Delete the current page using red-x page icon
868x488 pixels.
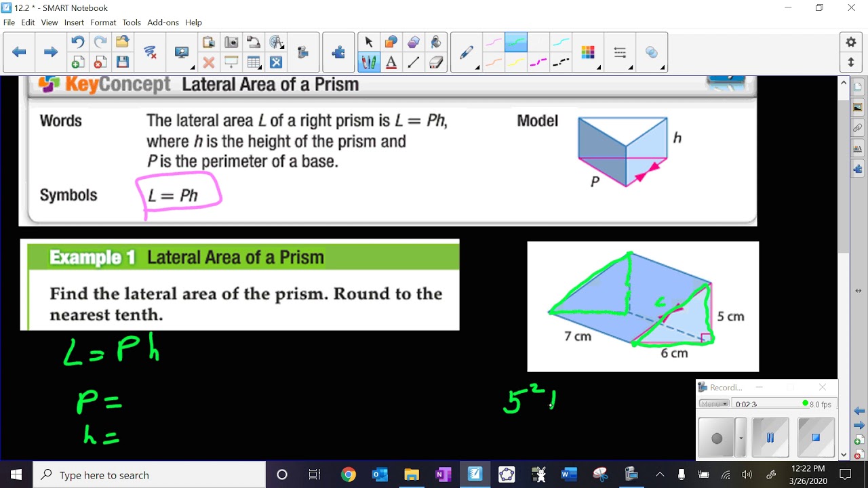[100, 62]
